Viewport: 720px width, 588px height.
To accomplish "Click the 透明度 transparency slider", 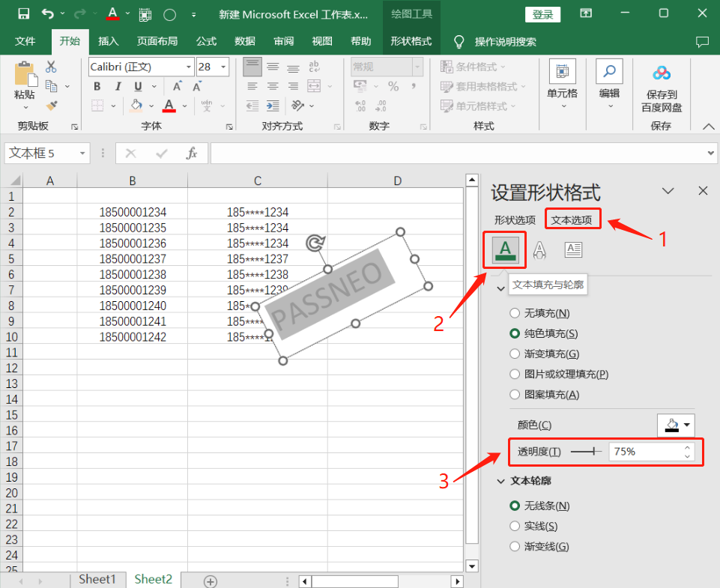I will pyautogui.click(x=586, y=452).
